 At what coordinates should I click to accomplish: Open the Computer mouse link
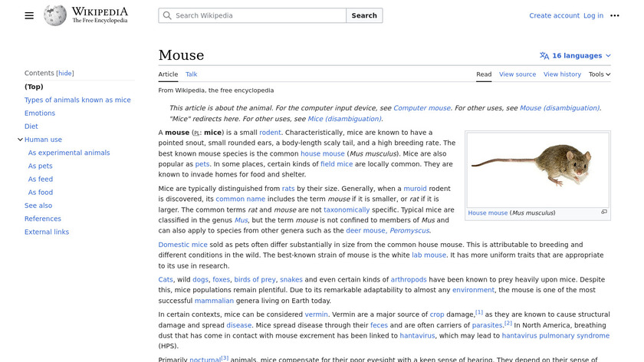[x=422, y=108]
